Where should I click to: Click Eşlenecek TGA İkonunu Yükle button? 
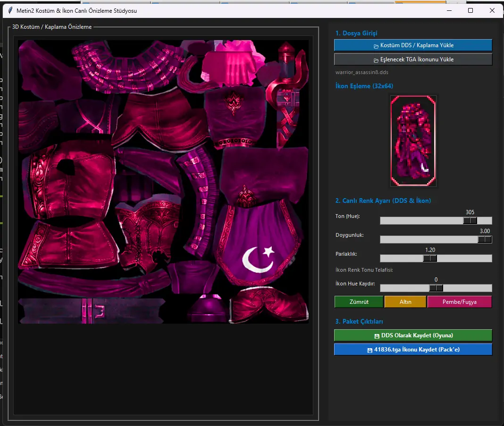413,59
